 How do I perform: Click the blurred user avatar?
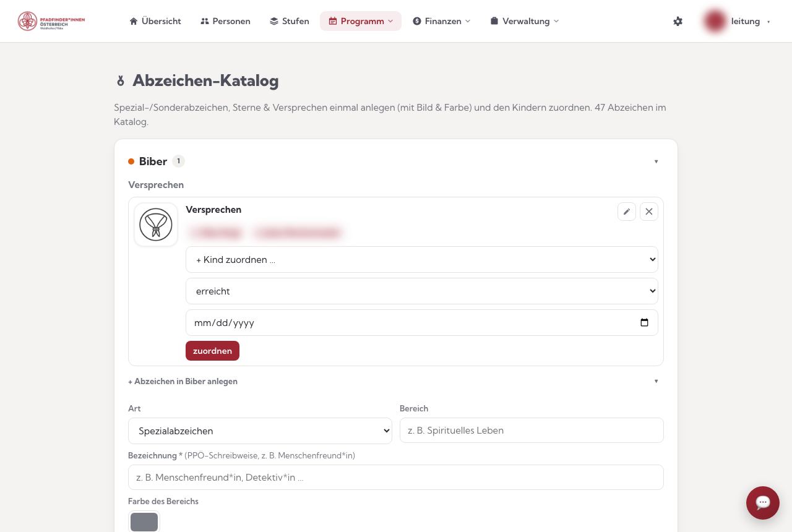(x=715, y=21)
